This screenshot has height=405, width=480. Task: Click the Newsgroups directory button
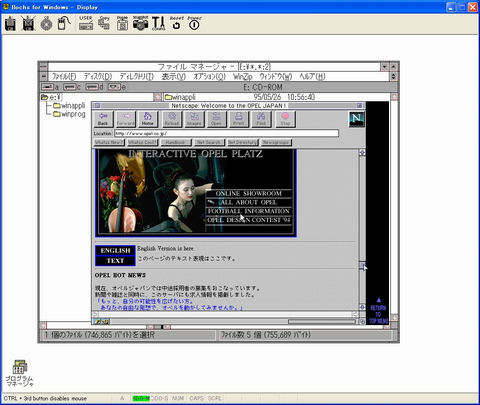point(276,142)
